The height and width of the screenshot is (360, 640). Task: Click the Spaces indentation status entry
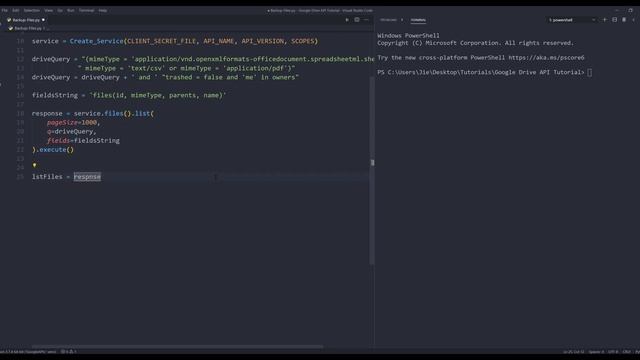click(x=596, y=351)
